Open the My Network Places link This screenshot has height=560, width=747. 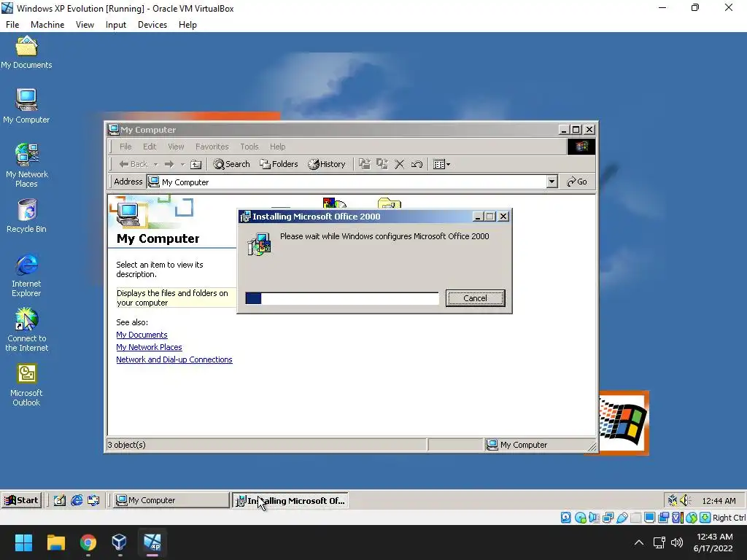click(x=149, y=347)
